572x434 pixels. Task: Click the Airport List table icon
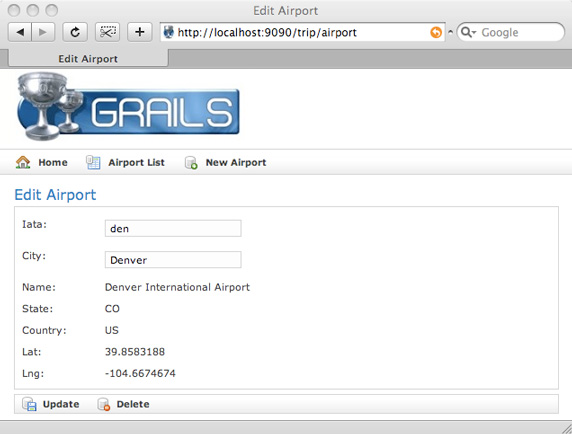(x=93, y=162)
